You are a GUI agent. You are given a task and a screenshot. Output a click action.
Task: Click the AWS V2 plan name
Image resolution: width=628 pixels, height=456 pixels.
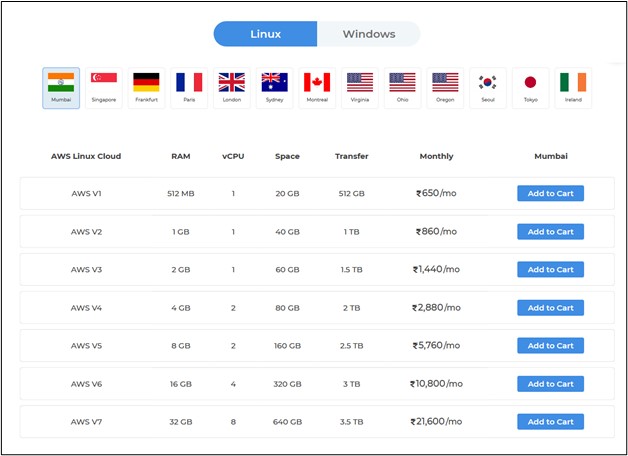[x=87, y=232]
